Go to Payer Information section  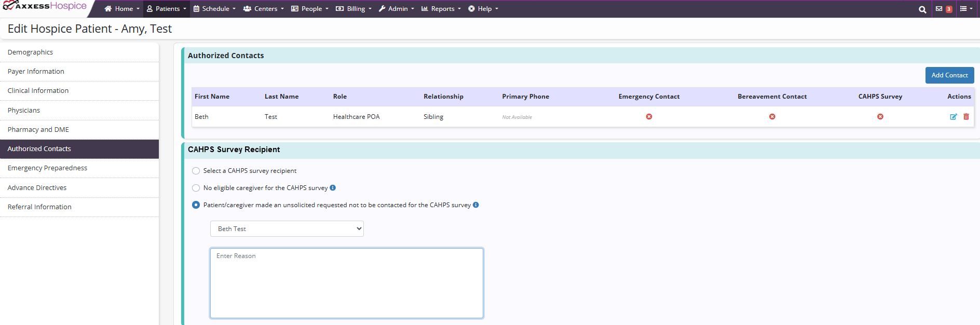tap(36, 72)
